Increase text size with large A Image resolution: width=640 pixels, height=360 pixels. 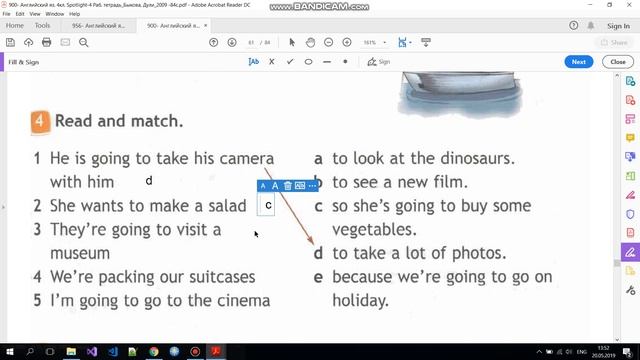point(275,186)
